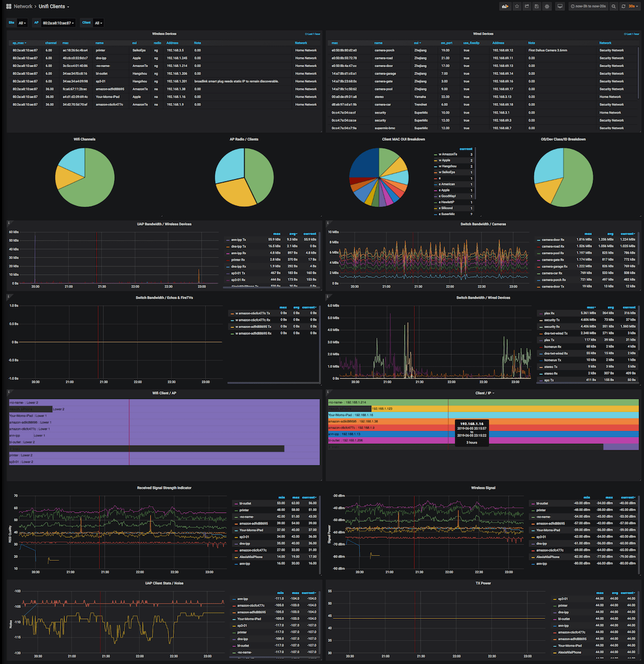Star this dashboard as favorite
644x664 pixels.
[x=517, y=6]
